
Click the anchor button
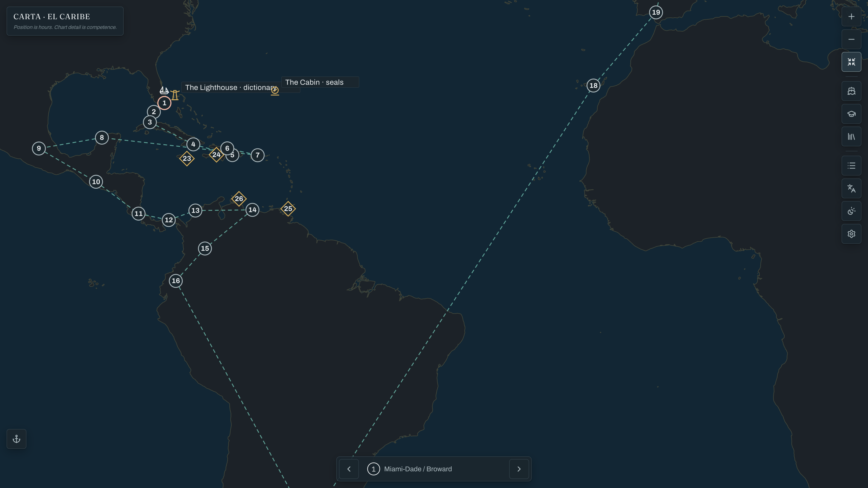tap(17, 439)
